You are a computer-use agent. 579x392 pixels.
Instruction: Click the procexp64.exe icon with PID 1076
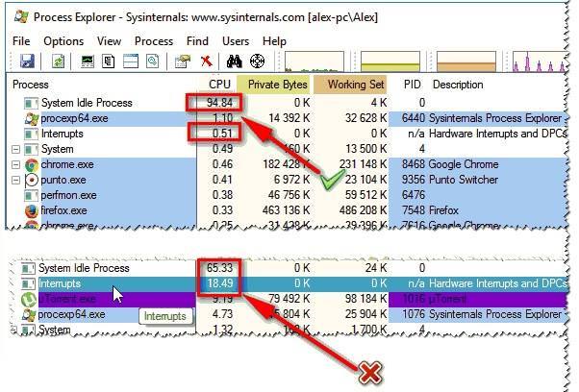[x=29, y=314]
